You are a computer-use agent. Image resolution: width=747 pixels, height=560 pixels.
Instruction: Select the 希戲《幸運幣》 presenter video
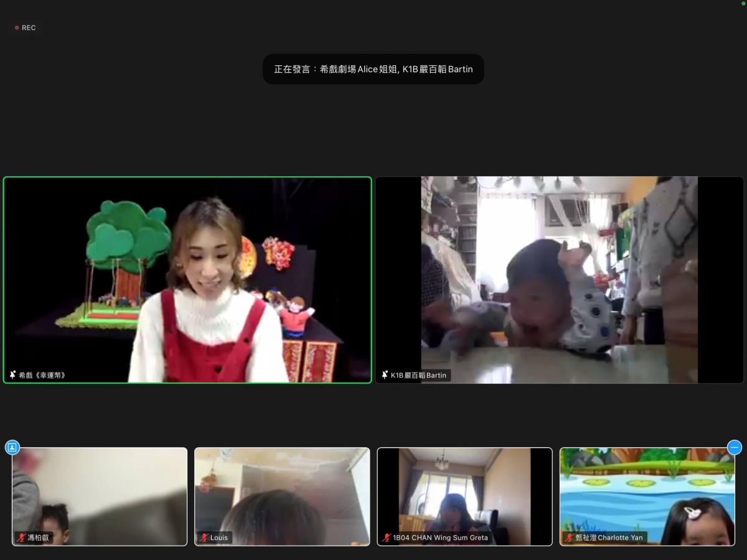pos(187,280)
